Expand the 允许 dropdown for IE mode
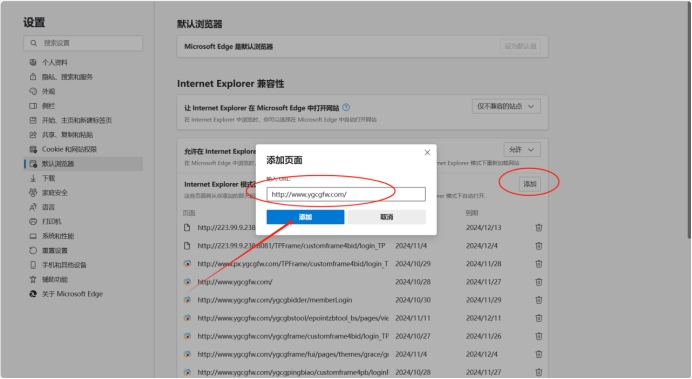This screenshot has width=692, height=379. [x=522, y=150]
